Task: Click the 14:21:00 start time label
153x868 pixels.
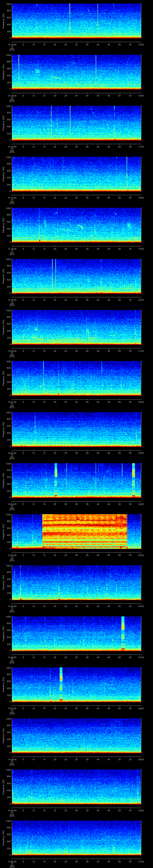Action: 12,402
